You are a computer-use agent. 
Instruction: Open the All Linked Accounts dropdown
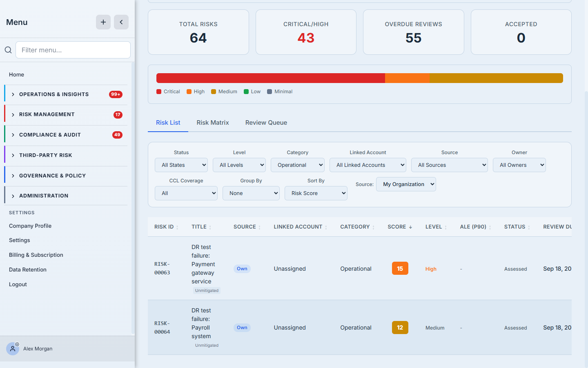[368, 165]
